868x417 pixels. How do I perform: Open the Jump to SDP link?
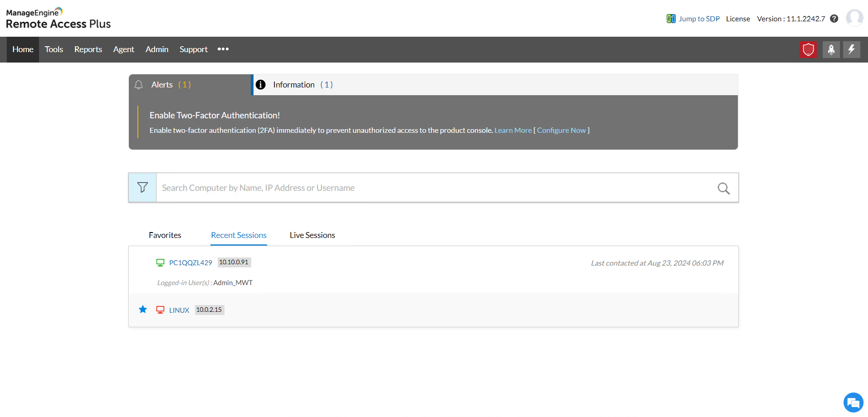tap(698, 19)
